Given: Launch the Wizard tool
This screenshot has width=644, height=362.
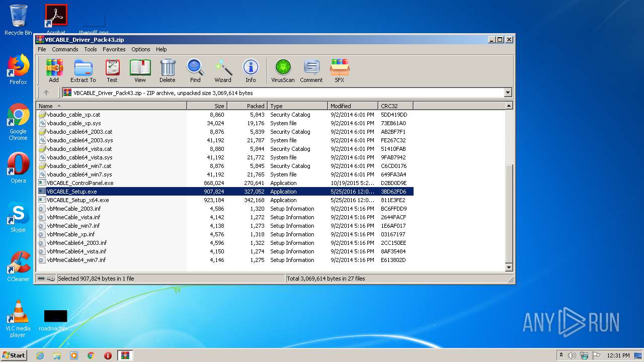Looking at the screenshot, I should (x=223, y=70).
